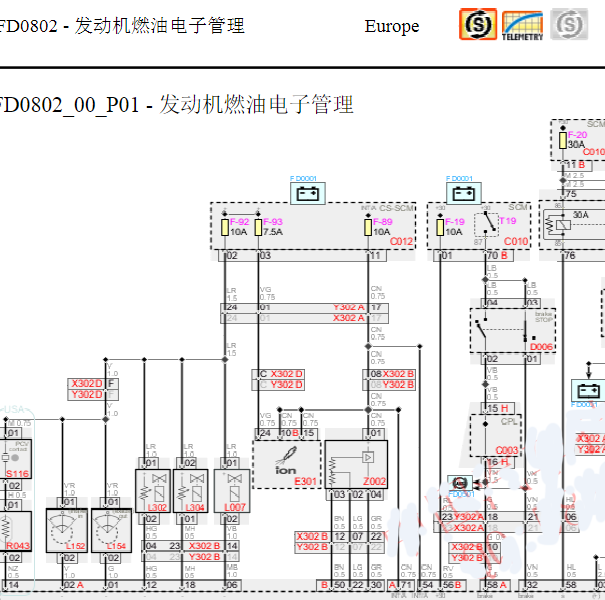Image resolution: width=605 pixels, height=600 pixels.
Task: Select PCV control switch S116
Action: [15, 459]
